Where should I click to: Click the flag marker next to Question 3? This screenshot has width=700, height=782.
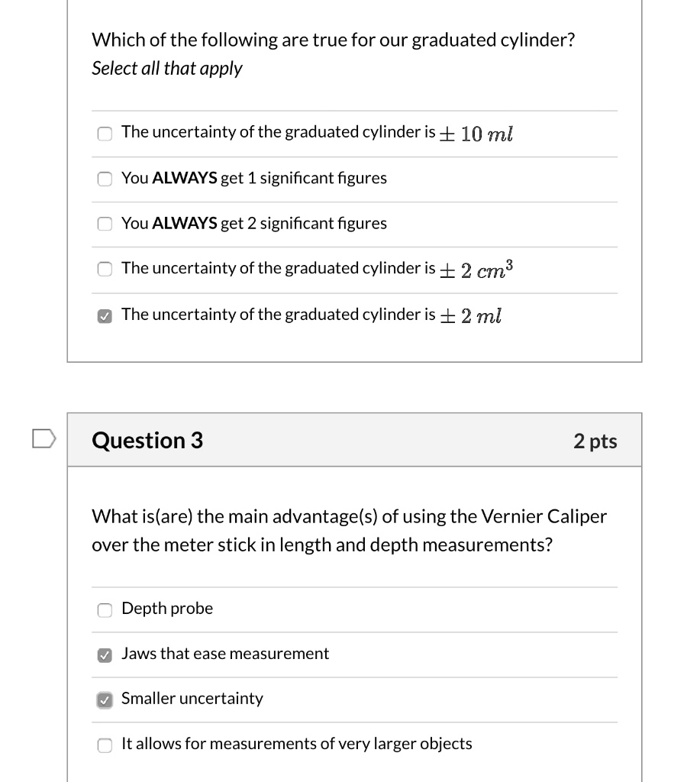[45, 438]
